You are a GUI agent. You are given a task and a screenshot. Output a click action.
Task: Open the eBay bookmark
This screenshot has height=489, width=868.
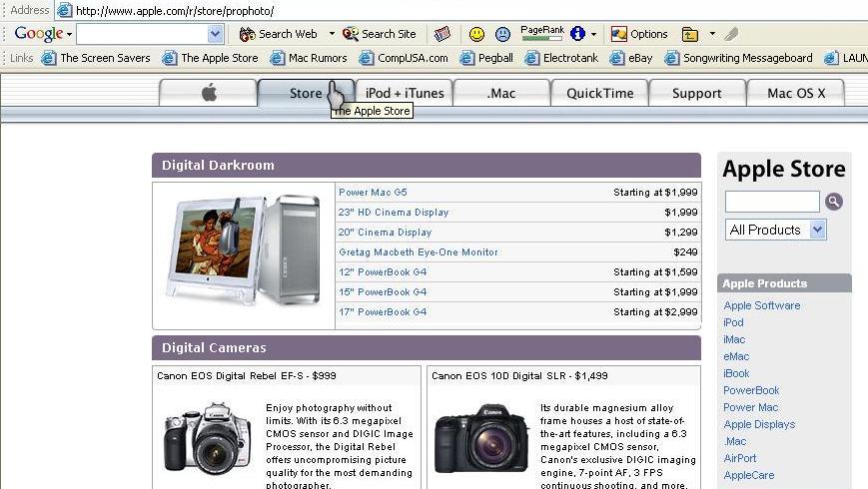631,58
